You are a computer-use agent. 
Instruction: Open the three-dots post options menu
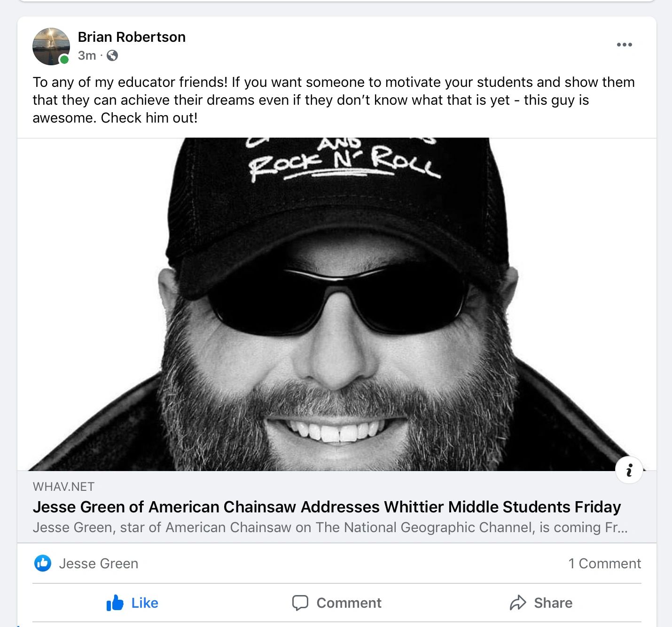coord(624,45)
